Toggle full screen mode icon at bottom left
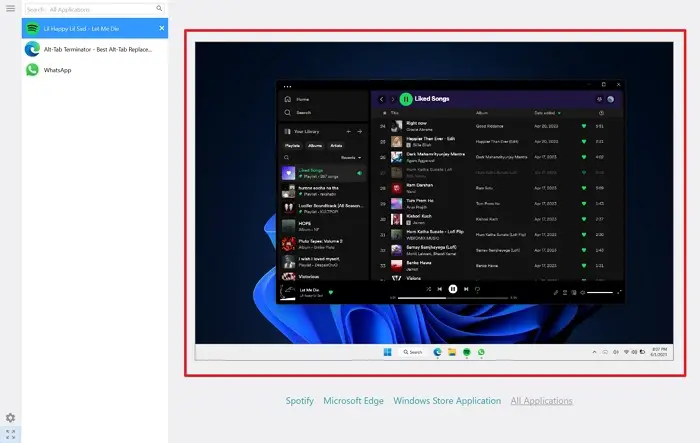 pyautogui.click(x=10, y=434)
